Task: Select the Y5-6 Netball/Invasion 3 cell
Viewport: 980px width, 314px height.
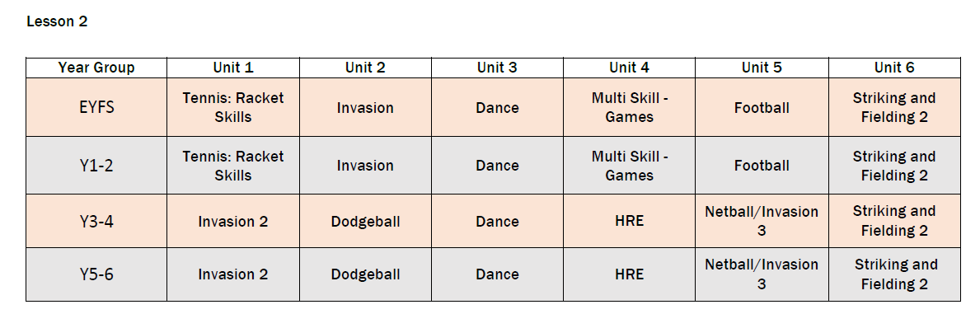Action: tap(762, 274)
